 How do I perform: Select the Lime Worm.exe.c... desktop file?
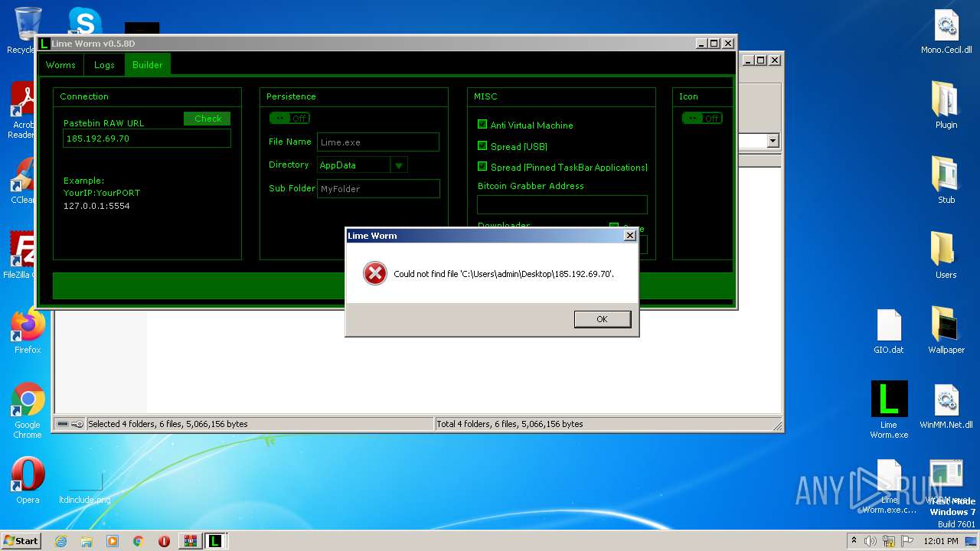pos(889,487)
